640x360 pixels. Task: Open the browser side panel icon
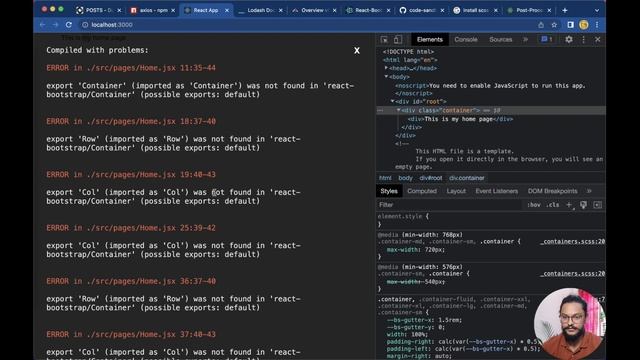570,25
